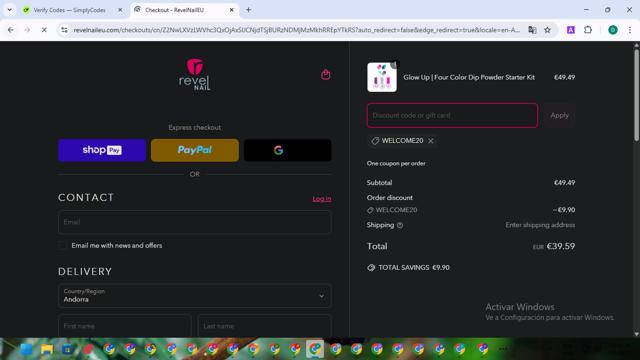Click the Apply discount button
Viewport: 640px width, 360px height.
(559, 116)
